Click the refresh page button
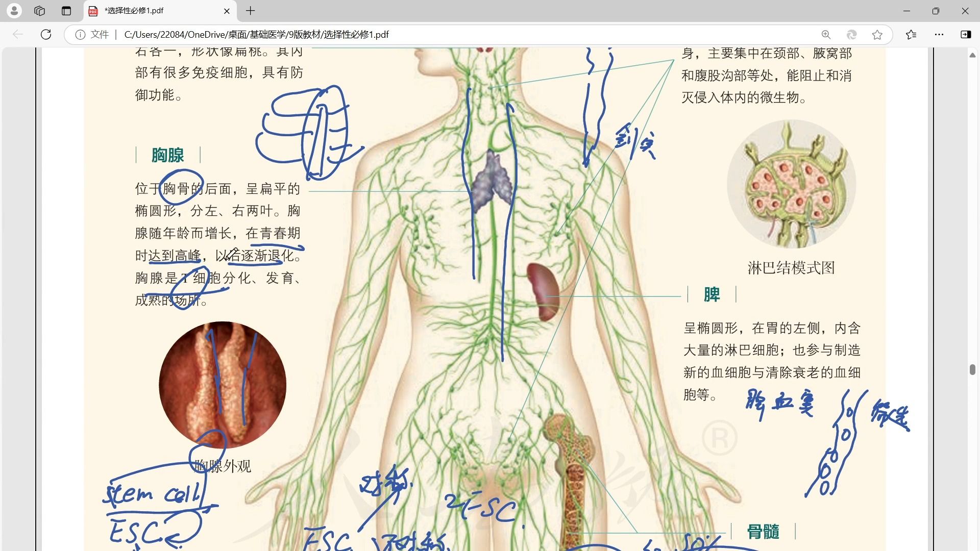The width and height of the screenshot is (980, 551). (x=46, y=34)
